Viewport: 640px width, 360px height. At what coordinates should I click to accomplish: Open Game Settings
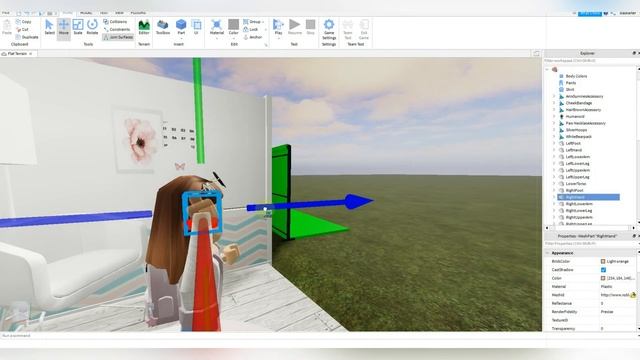click(x=329, y=29)
